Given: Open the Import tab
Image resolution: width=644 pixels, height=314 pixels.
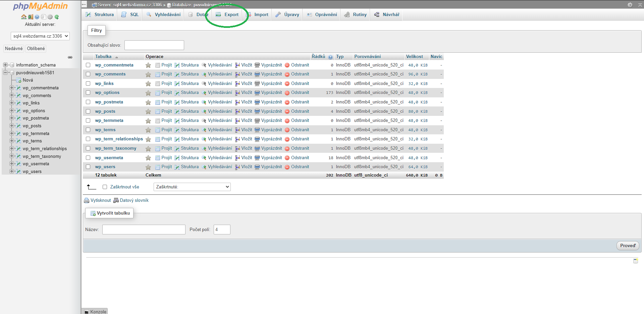Looking at the screenshot, I should coord(257,15).
